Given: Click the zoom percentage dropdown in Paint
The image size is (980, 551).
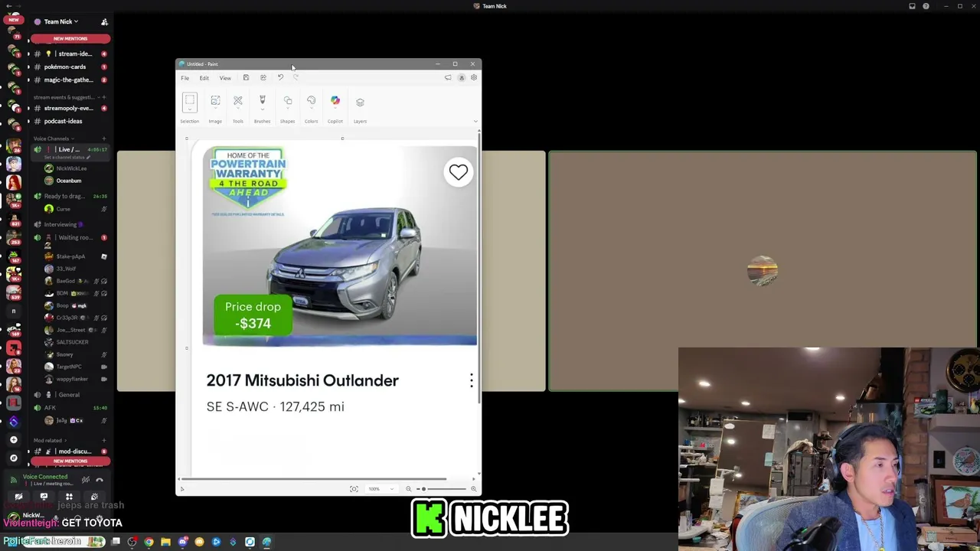Looking at the screenshot, I should click(381, 489).
